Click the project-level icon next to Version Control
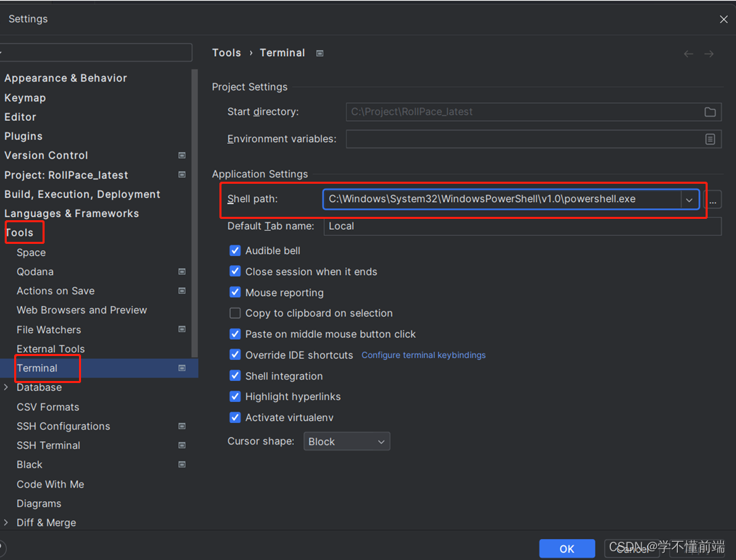Screen dimensions: 736x560 (182, 155)
